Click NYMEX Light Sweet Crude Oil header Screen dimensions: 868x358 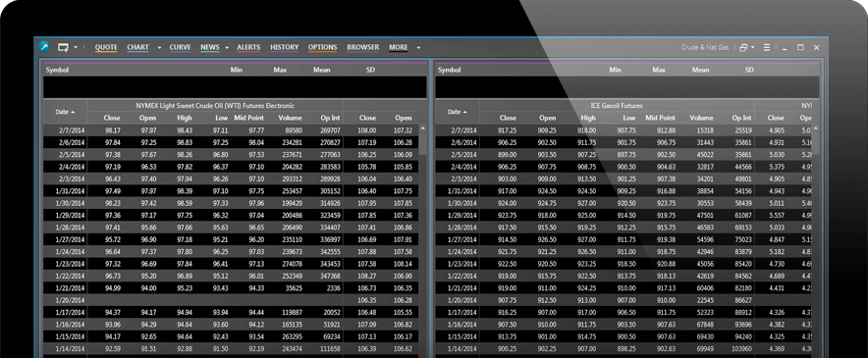(x=215, y=106)
